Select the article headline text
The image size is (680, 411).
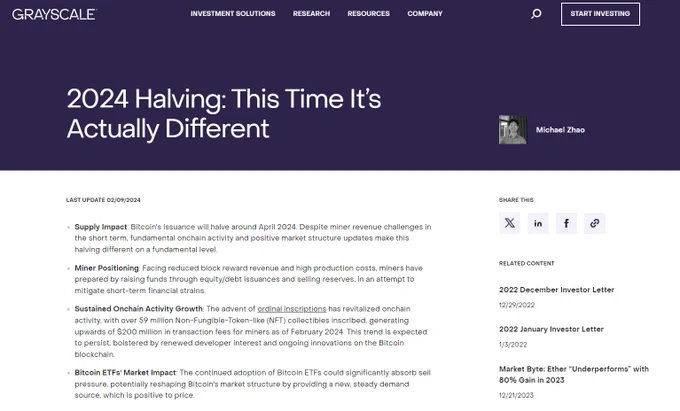(224, 114)
